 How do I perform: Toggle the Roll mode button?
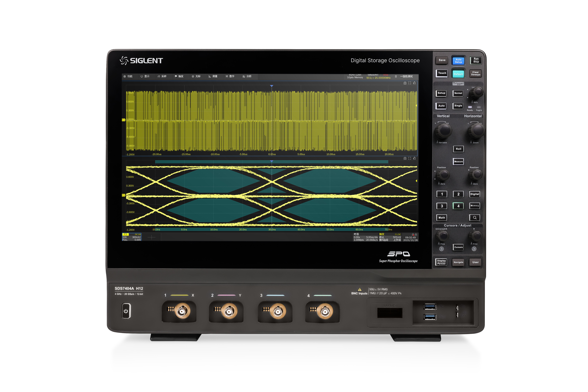(x=459, y=149)
